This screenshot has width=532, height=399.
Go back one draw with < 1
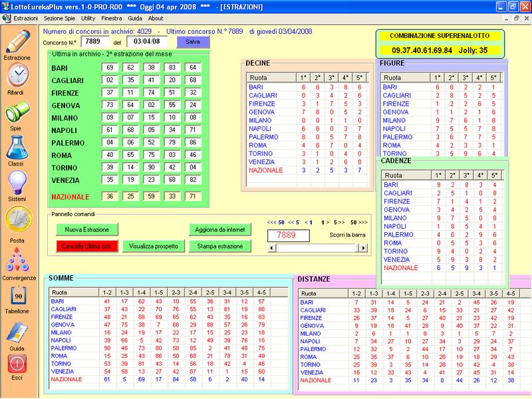pyautogui.click(x=309, y=223)
